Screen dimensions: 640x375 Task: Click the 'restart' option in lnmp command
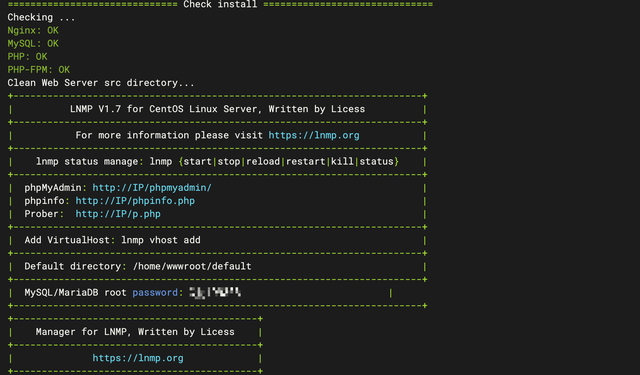[x=305, y=161]
